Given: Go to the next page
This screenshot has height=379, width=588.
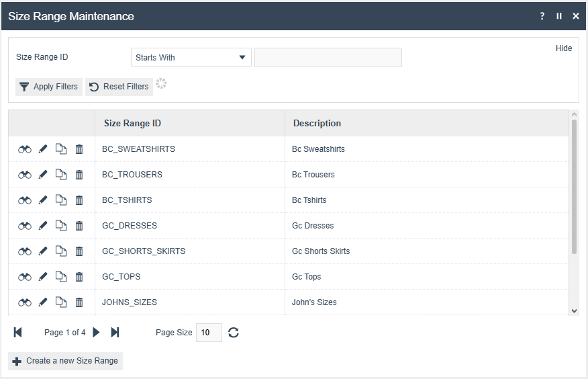Looking at the screenshot, I should point(97,332).
